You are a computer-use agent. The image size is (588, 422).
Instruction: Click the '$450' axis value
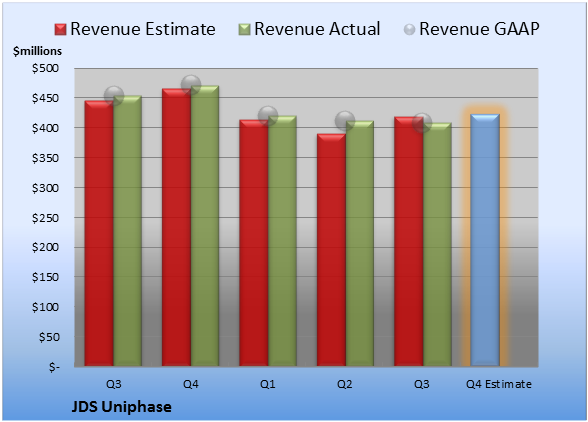[x=45, y=98]
